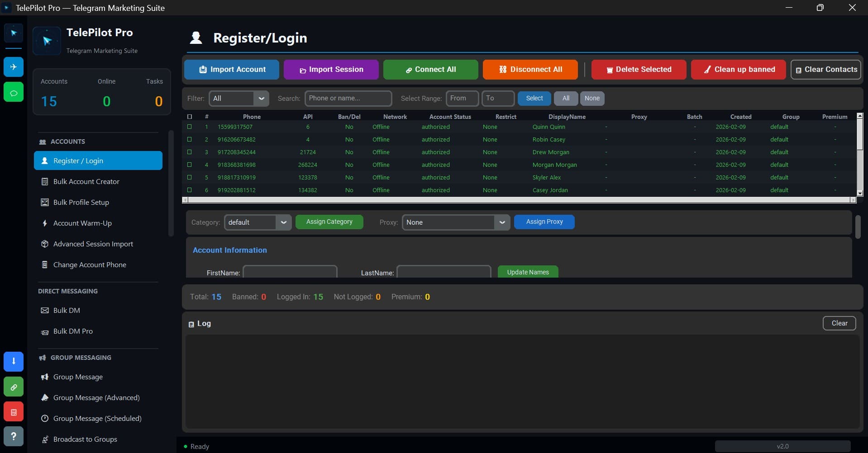
Task: Open Bulk Account Creator page
Action: tap(98, 182)
